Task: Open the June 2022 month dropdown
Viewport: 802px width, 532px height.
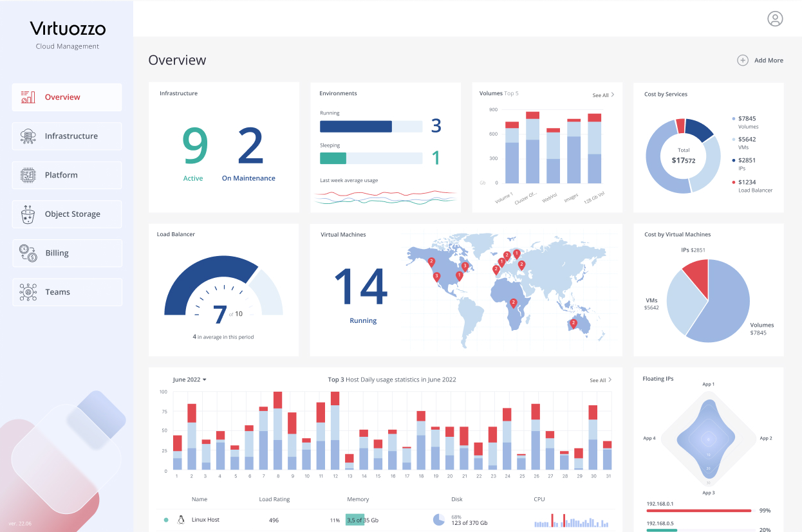Action: [190, 380]
